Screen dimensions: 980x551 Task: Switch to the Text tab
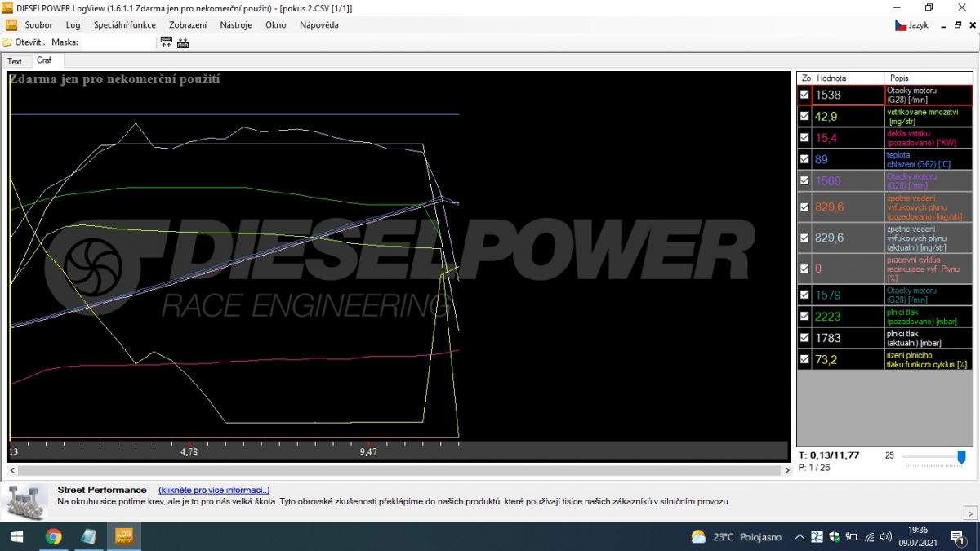tap(15, 61)
